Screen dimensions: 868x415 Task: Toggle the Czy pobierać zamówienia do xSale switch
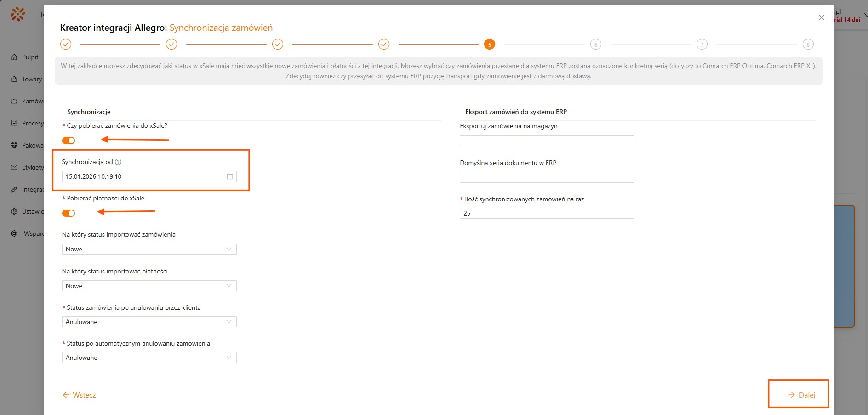coord(69,141)
